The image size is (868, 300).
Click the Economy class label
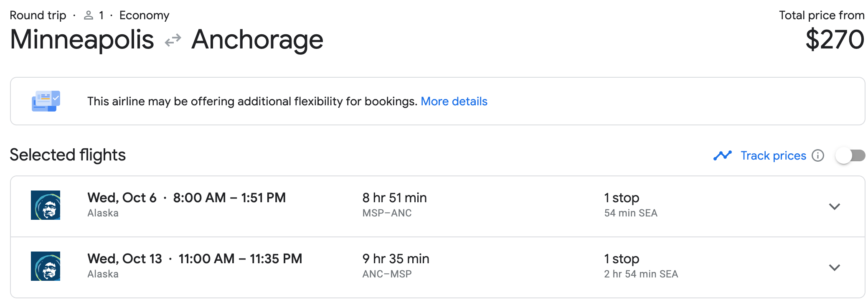point(144,15)
